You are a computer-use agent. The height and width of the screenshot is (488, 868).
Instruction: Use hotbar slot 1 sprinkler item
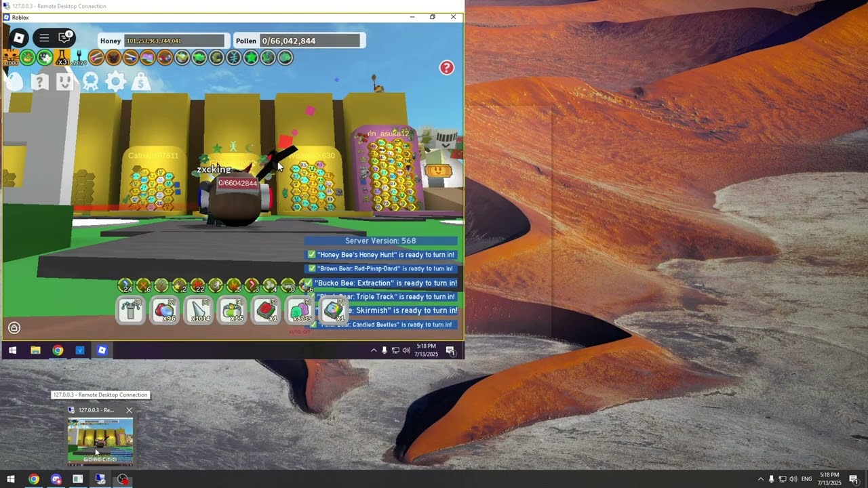click(x=131, y=310)
